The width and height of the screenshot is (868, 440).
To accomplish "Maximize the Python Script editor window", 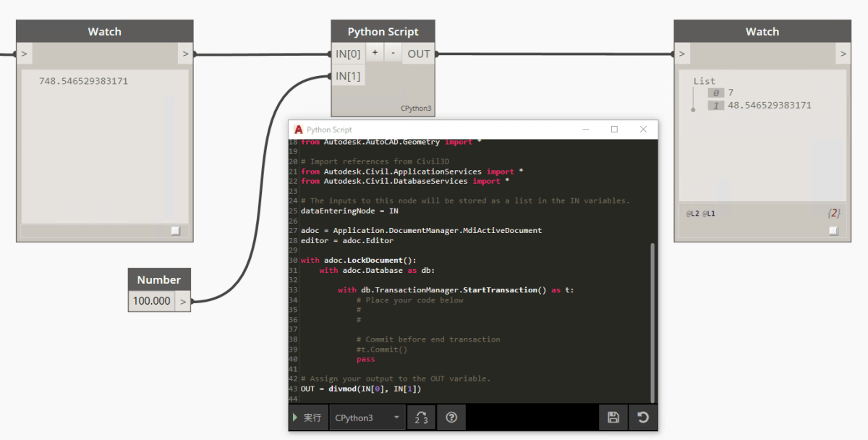I will [x=614, y=130].
